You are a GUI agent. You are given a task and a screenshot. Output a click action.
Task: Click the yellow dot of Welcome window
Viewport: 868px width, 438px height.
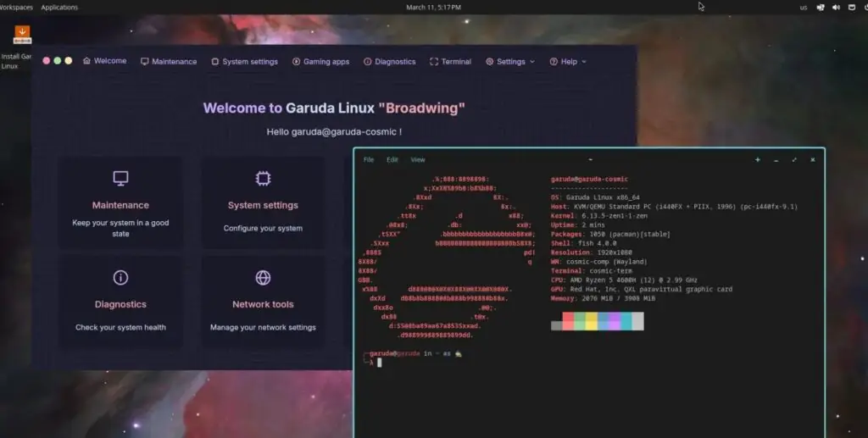coord(69,61)
